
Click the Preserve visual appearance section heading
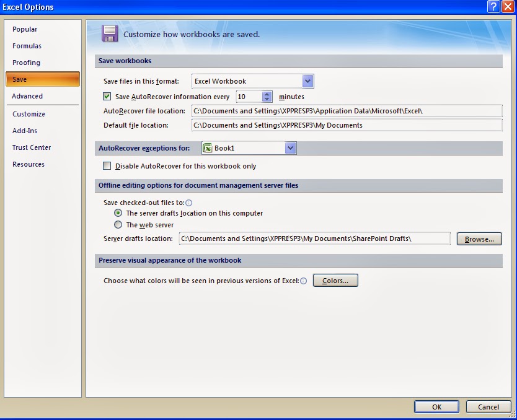coord(170,260)
